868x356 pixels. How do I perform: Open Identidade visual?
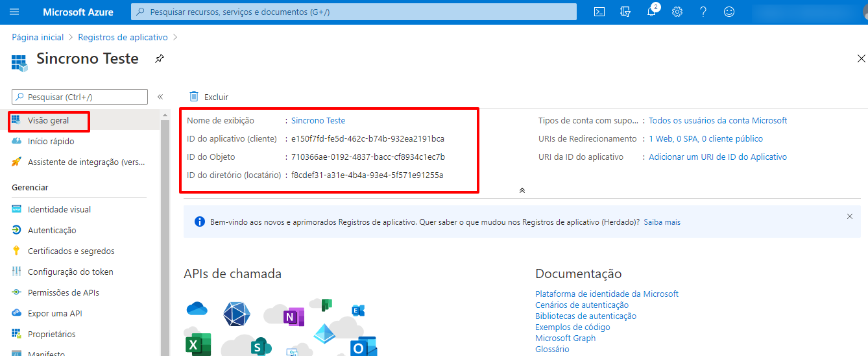59,209
